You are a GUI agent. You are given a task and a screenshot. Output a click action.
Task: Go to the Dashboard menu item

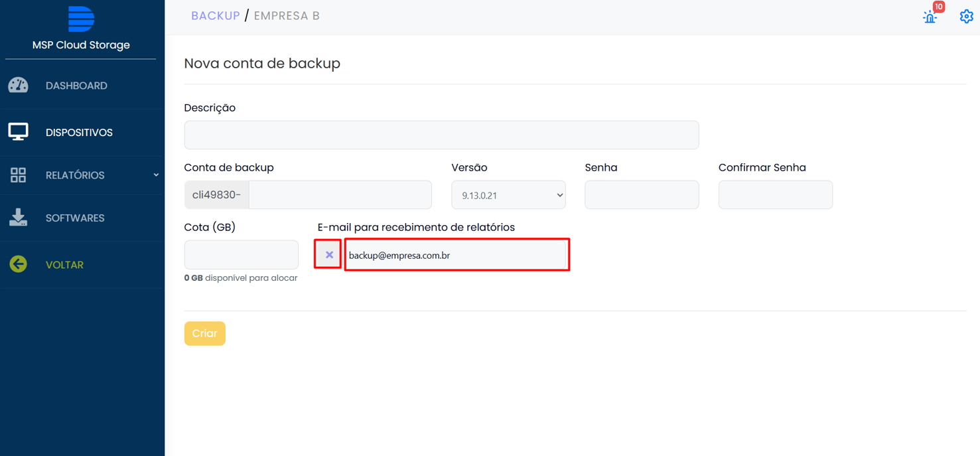pyautogui.click(x=76, y=86)
